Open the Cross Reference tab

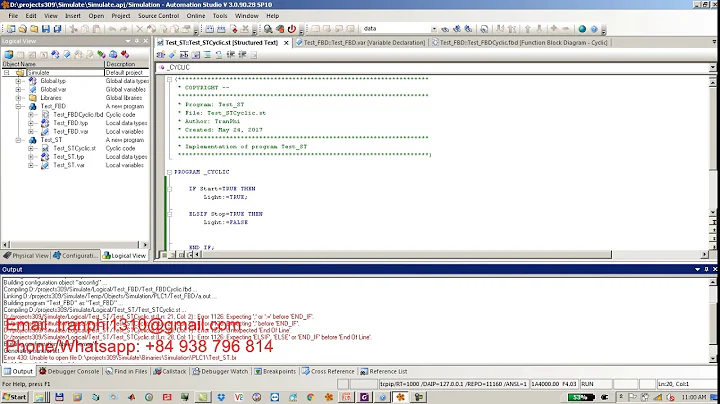[328, 371]
